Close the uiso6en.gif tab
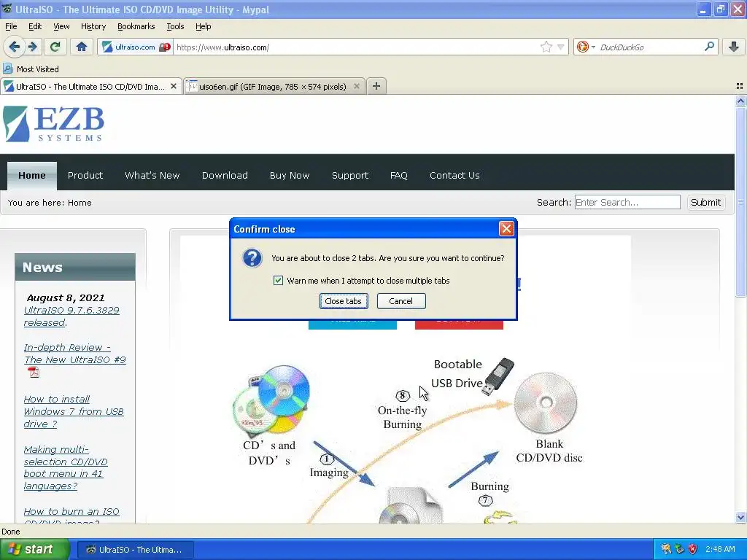This screenshot has height=560, width=747. point(356,86)
